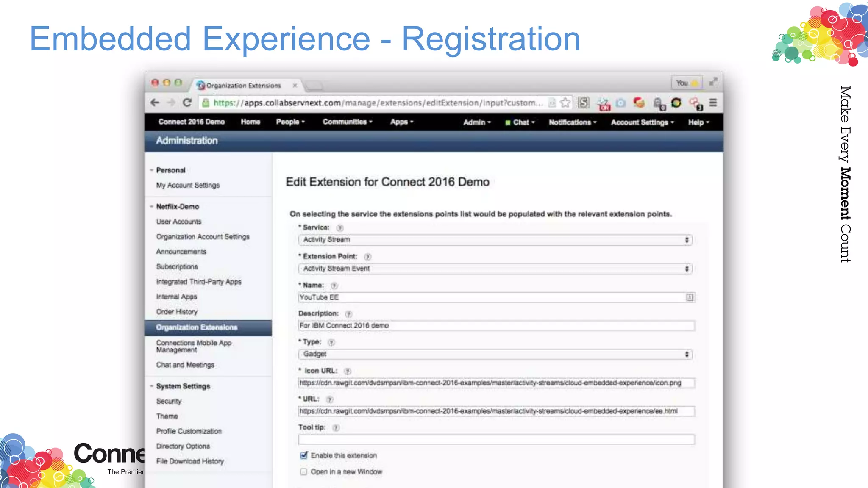Open User Accounts page
868x488 pixels.
tap(179, 222)
